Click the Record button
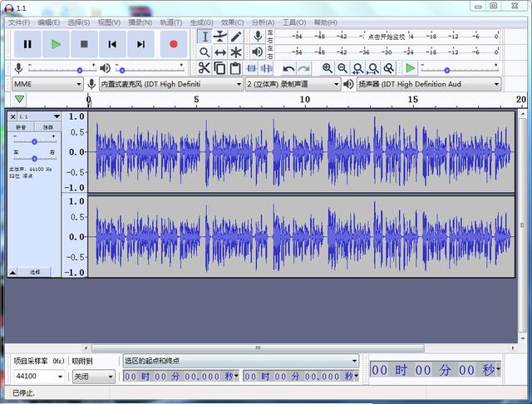 pos(173,44)
